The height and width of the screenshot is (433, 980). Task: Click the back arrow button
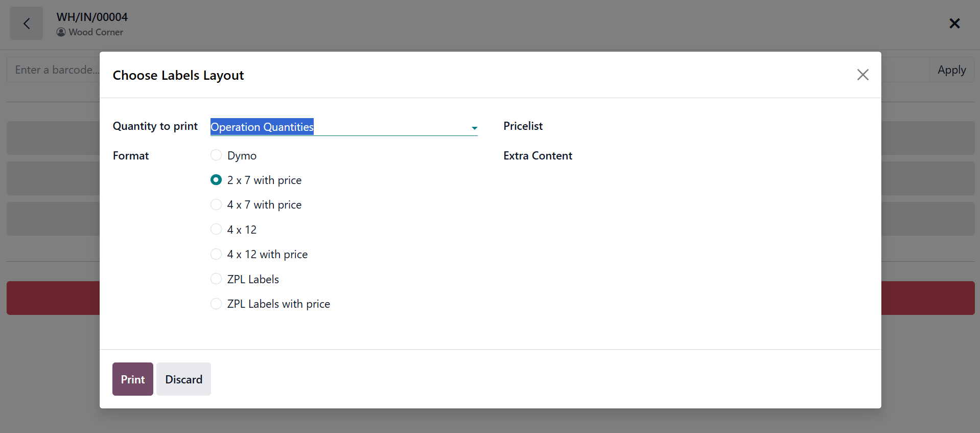coord(27,24)
